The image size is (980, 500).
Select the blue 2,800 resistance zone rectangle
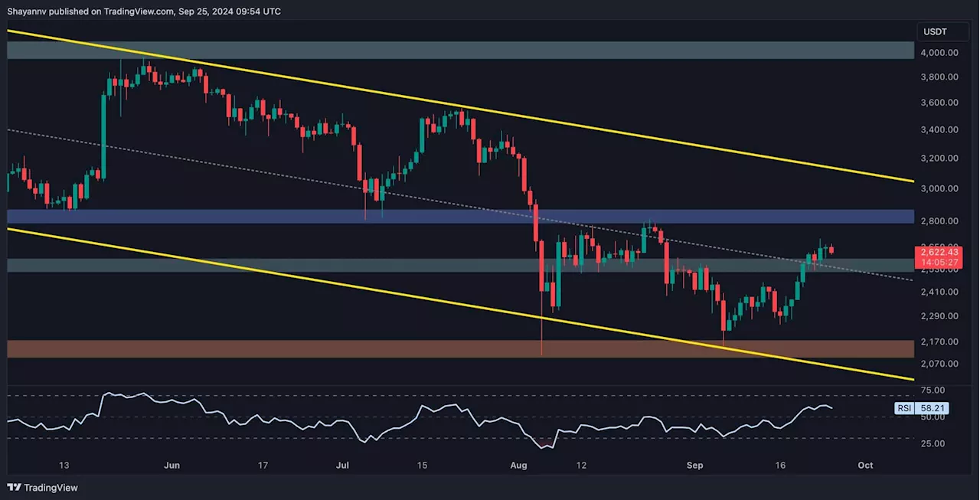(461, 217)
